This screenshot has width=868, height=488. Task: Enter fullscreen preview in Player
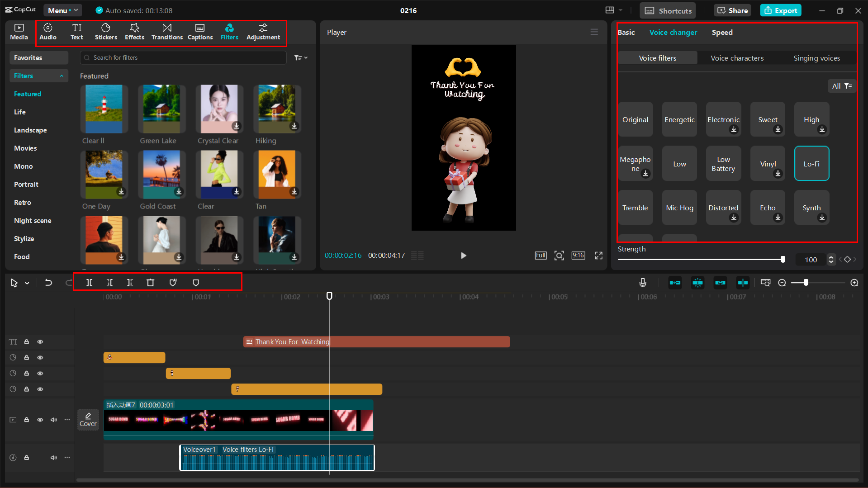pos(598,256)
